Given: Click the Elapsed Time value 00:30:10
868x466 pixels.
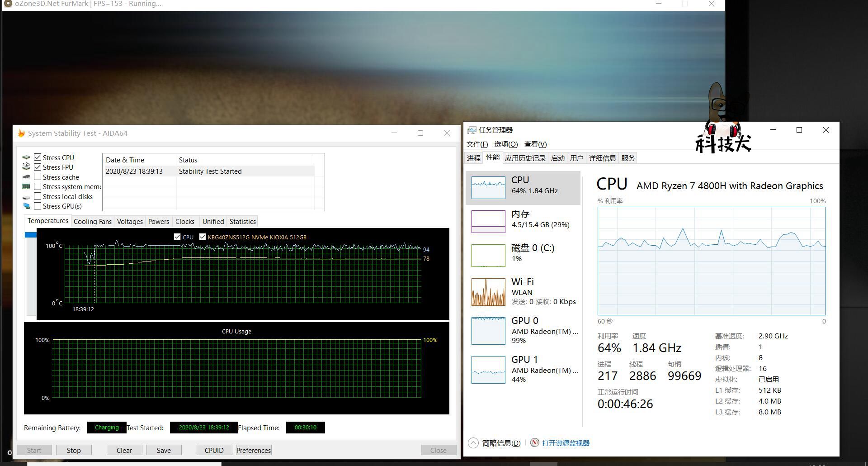Looking at the screenshot, I should (306, 428).
